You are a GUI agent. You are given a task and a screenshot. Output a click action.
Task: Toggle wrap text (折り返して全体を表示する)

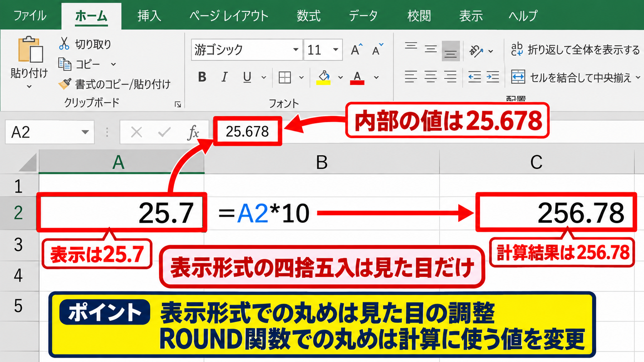coord(575,50)
